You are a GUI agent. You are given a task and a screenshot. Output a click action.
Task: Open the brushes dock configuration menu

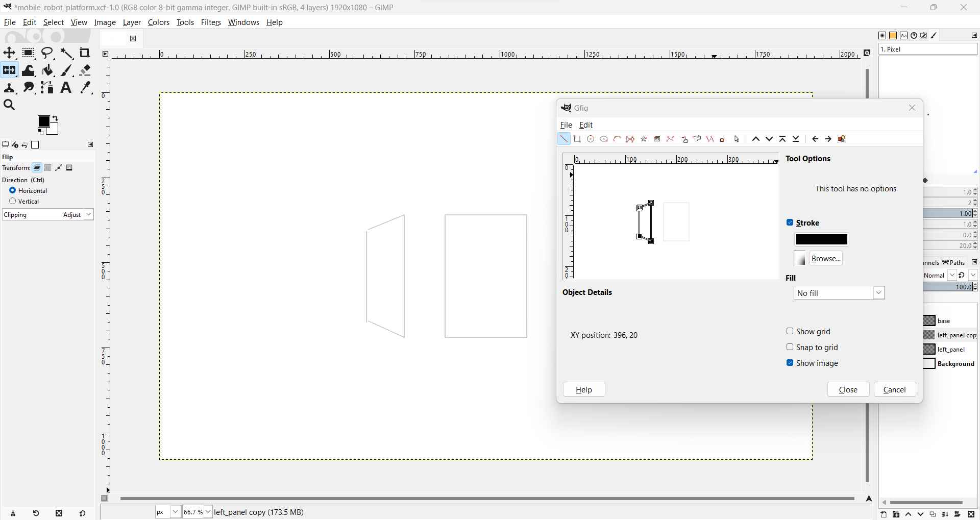click(x=974, y=36)
